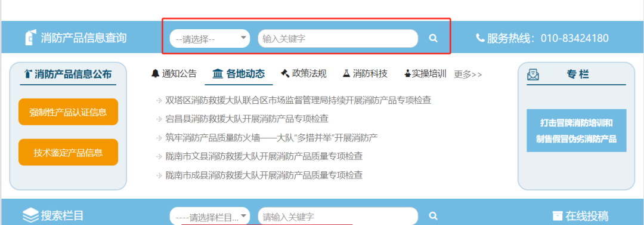Viewport: 644px width, 225px height.
Task: Open 技术鉴定产品信息 orange button
Action: pos(68,152)
